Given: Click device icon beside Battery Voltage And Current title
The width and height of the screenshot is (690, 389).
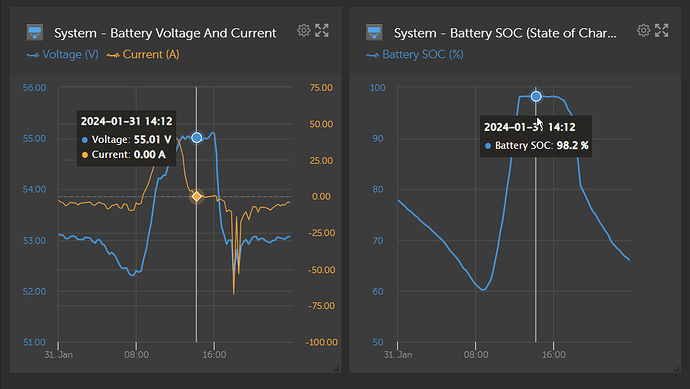Looking at the screenshot, I should coord(35,33).
